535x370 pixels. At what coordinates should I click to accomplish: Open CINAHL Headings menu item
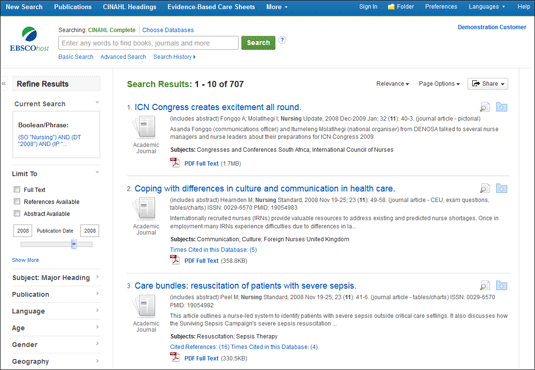[x=129, y=7]
